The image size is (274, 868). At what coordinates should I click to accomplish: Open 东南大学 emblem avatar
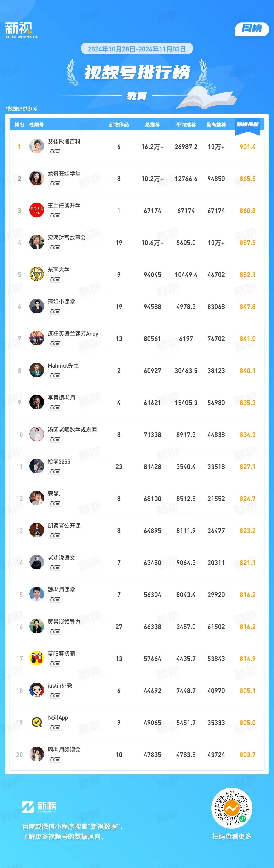pos(37,274)
